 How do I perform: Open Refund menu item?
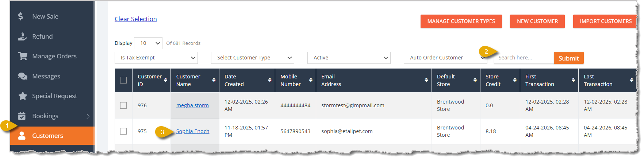pos(42,36)
